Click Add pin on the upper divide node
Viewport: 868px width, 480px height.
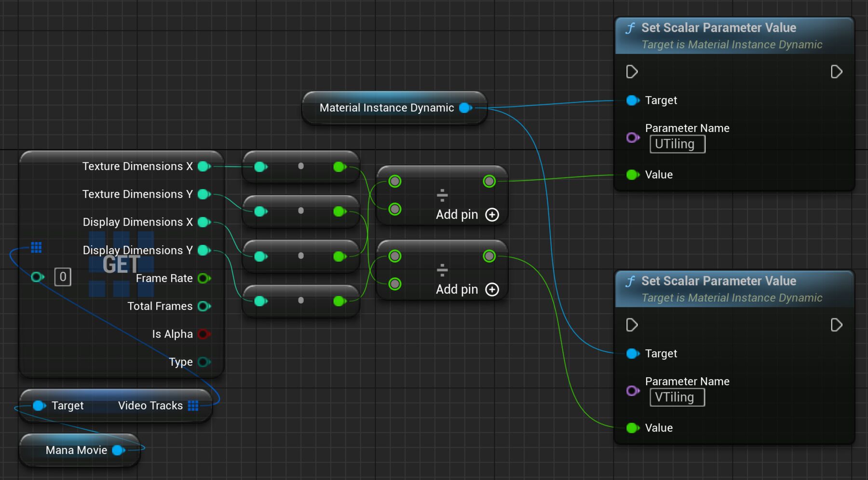[x=492, y=215]
